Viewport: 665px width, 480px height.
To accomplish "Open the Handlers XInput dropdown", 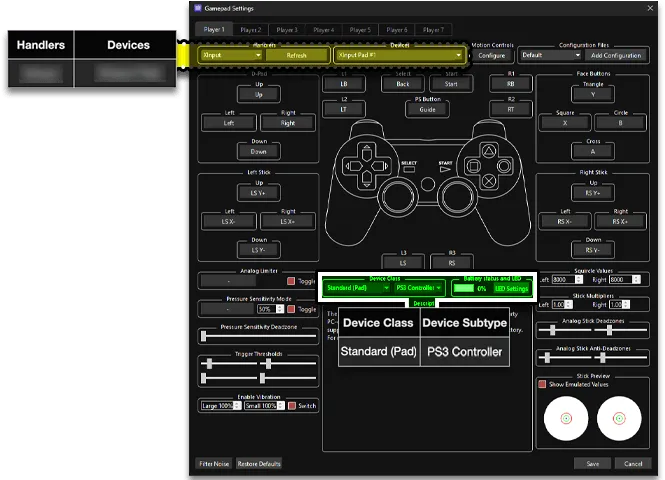I will coord(232,55).
